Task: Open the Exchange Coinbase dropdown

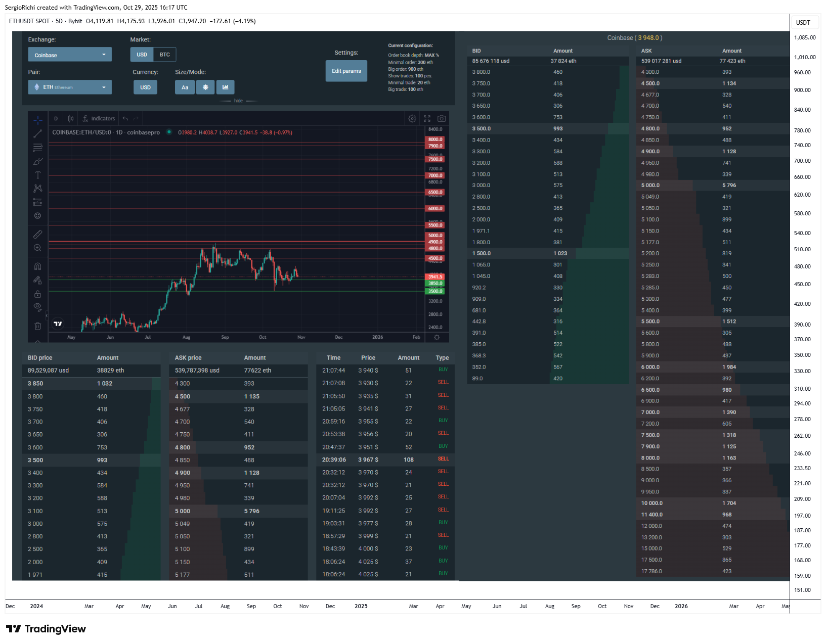Action: 70,55
